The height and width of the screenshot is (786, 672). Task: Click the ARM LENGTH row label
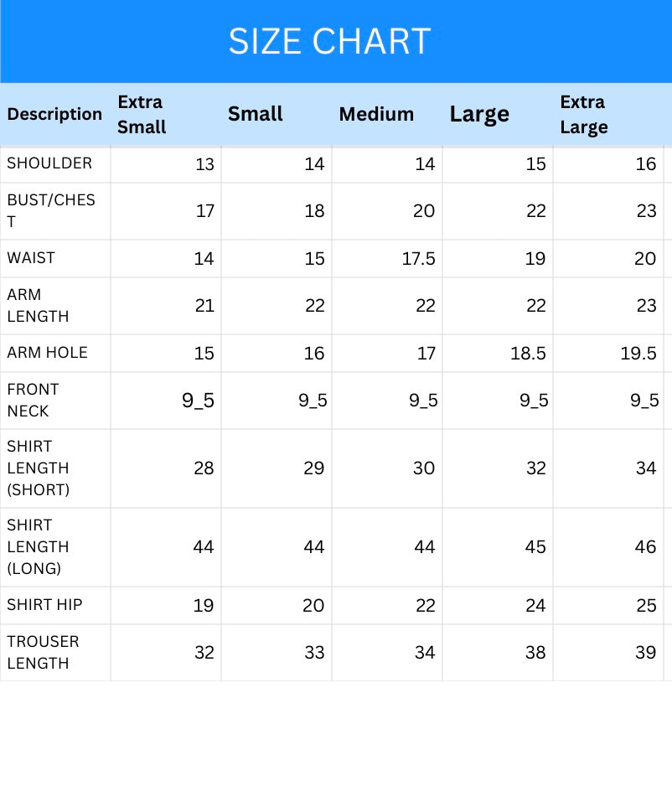coord(38,306)
